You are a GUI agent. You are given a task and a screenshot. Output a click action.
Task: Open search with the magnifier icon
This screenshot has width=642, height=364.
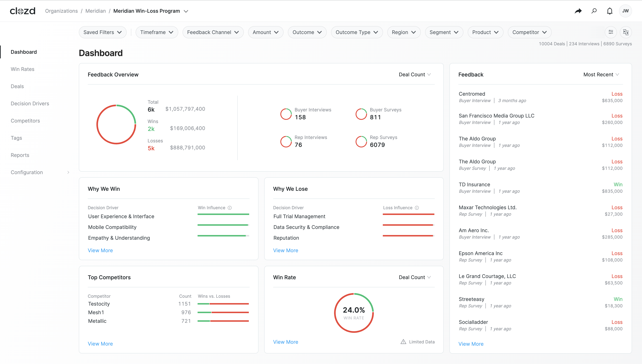pyautogui.click(x=594, y=11)
